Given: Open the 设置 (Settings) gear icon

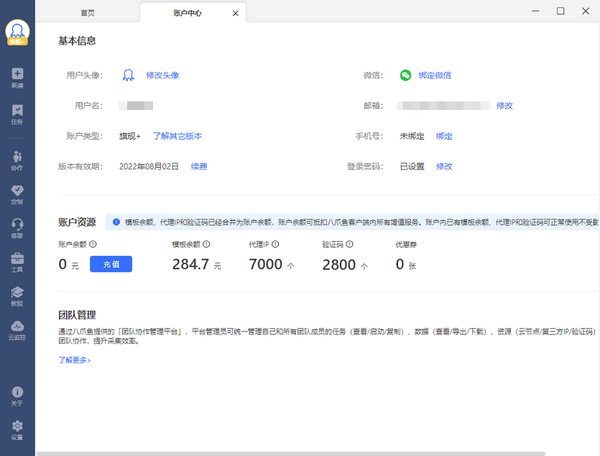Looking at the screenshot, I should tap(17, 430).
